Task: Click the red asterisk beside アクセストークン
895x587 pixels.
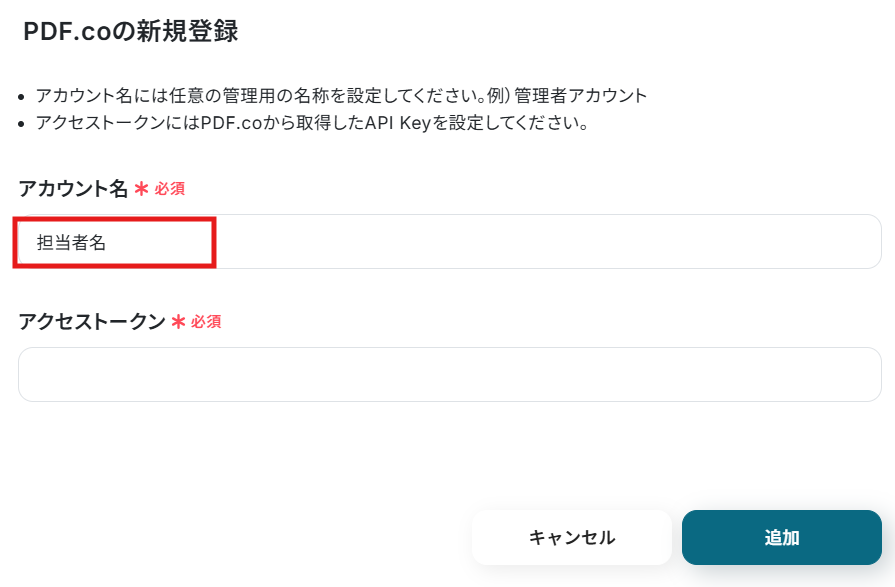Action: [179, 322]
